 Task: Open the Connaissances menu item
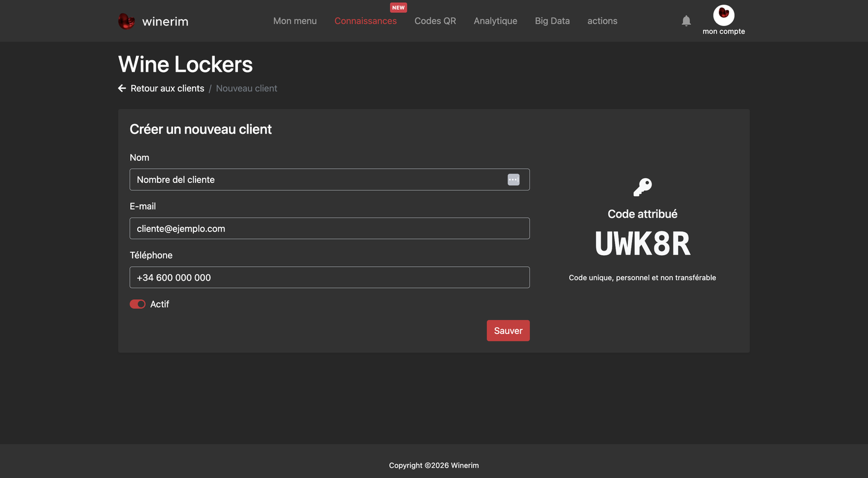[x=366, y=21]
